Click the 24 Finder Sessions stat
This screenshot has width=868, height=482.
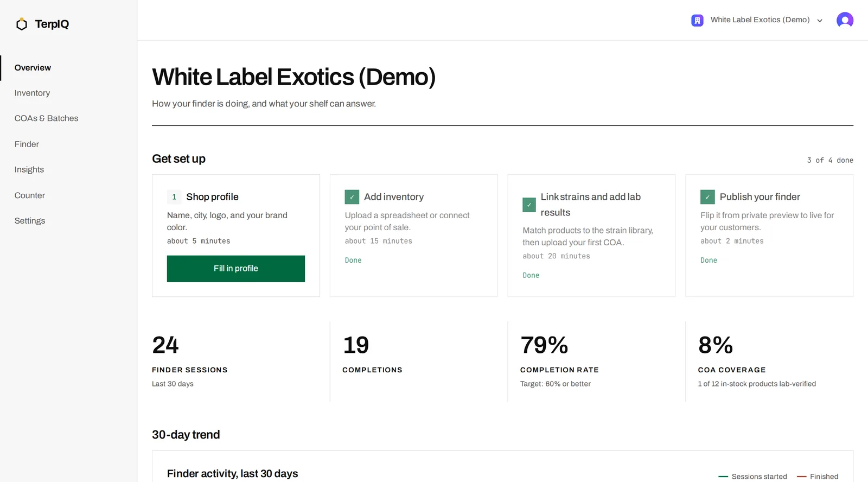tap(165, 345)
